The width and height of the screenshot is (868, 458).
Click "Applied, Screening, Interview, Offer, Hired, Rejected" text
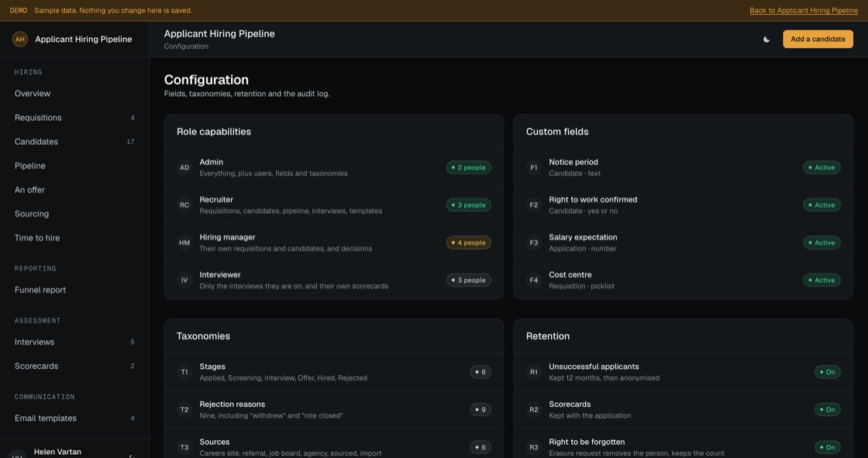point(284,378)
